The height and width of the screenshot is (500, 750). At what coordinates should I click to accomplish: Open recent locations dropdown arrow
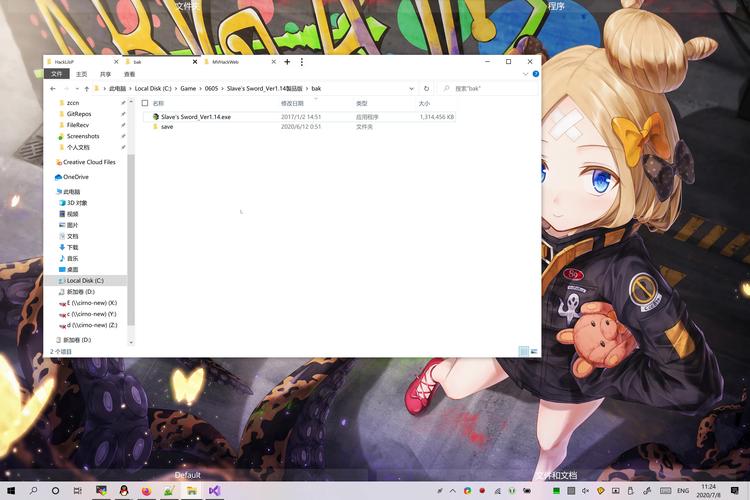(77, 89)
